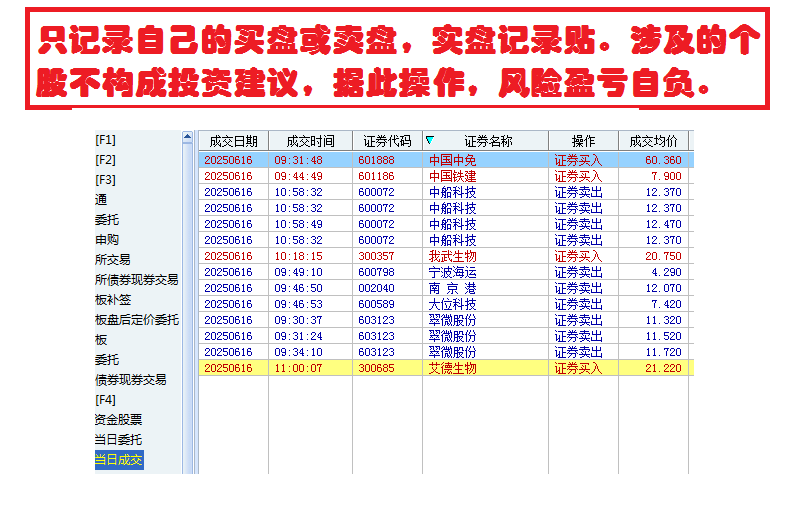Click the 60.360 price cell
The image size is (797, 515).
[x=663, y=160]
